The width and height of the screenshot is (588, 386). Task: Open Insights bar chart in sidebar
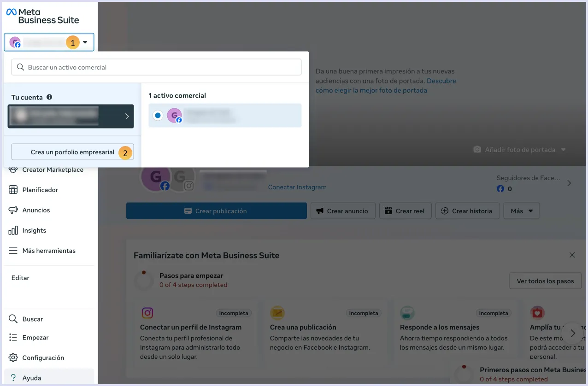pos(13,230)
